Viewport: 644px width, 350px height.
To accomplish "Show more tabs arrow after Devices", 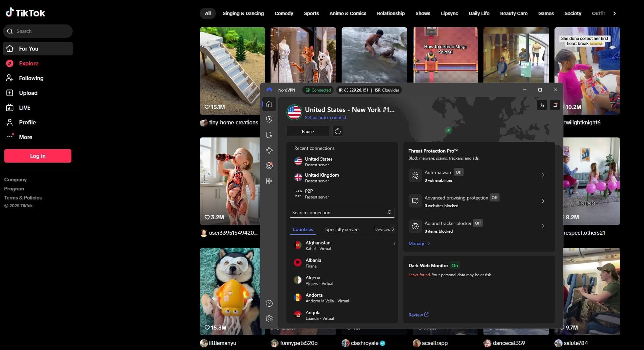I will (393, 229).
